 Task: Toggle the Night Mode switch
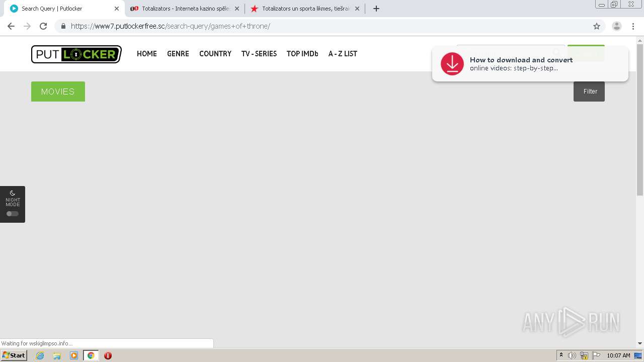pos(13,214)
